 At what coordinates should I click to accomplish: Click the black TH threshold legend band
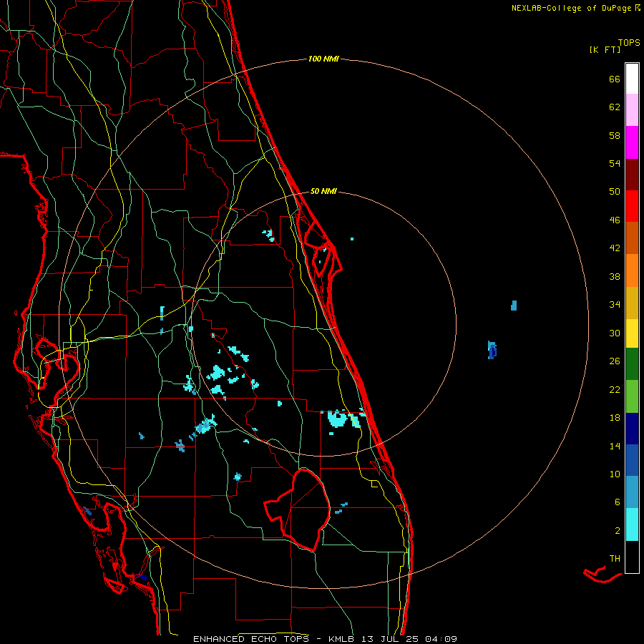pos(632,557)
